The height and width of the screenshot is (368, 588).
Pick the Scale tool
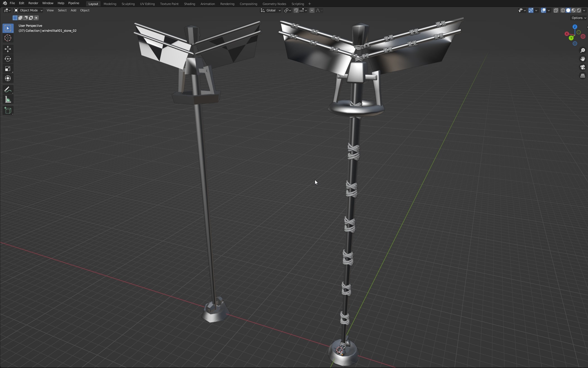[x=8, y=69]
